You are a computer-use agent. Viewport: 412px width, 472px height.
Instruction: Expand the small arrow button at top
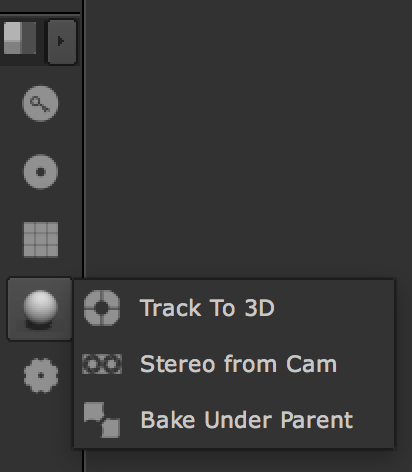click(62, 42)
